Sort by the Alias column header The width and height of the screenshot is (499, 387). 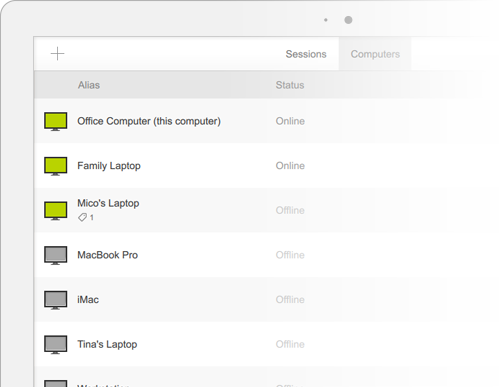89,85
